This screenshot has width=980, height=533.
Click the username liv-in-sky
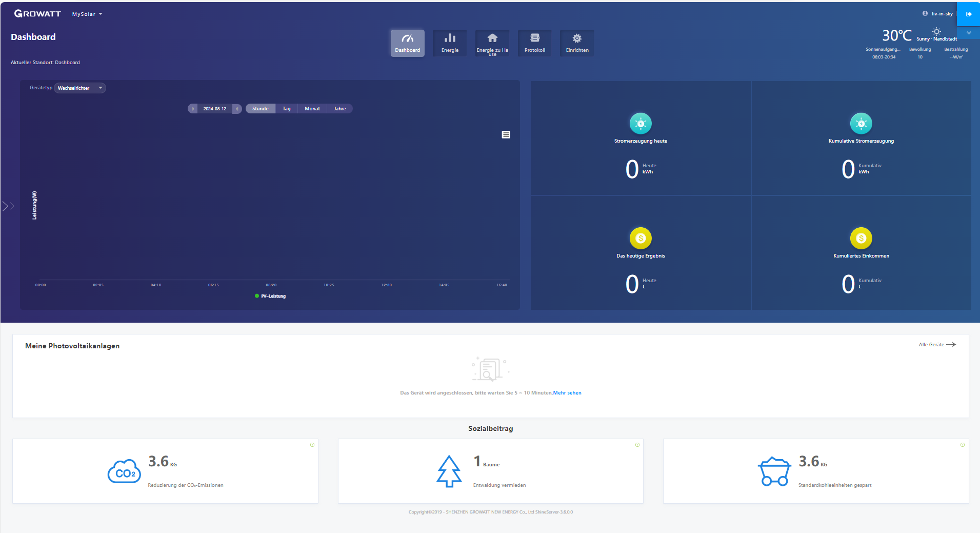click(x=942, y=14)
